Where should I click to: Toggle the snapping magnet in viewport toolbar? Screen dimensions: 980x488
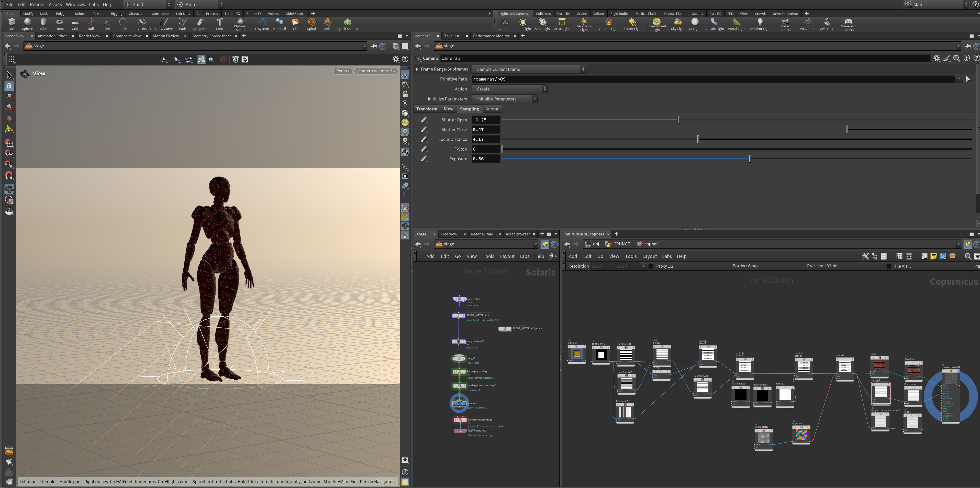click(9, 175)
